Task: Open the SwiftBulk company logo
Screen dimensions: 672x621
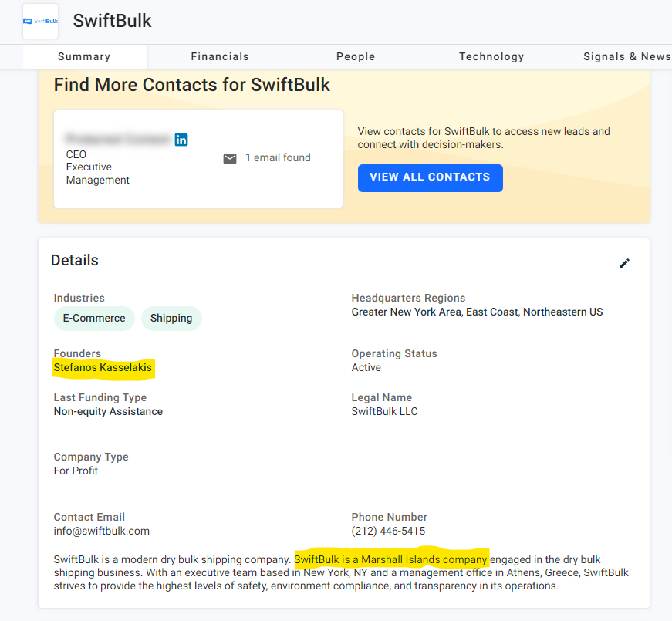Action: (x=40, y=21)
